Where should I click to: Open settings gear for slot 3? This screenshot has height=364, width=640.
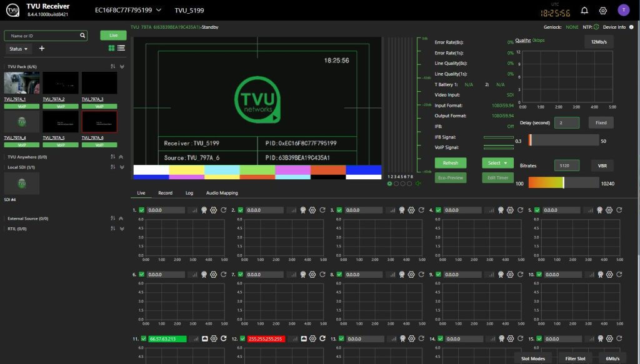[x=411, y=210]
